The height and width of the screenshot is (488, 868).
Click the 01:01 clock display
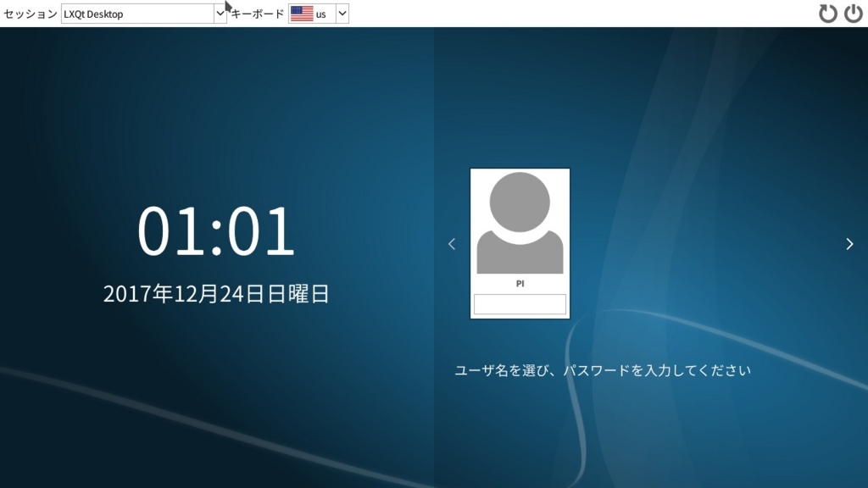[x=216, y=230]
